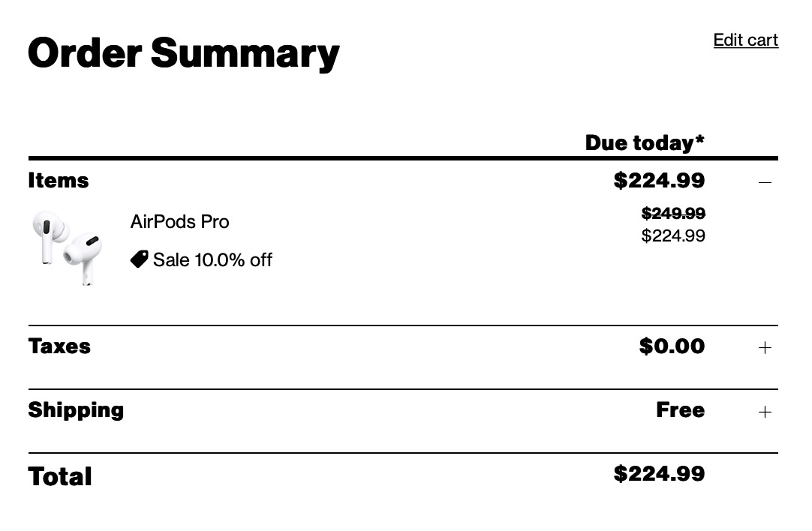Image resolution: width=812 pixels, height=531 pixels.
Task: Click the crossed-out $249.99 original price
Action: [673, 214]
